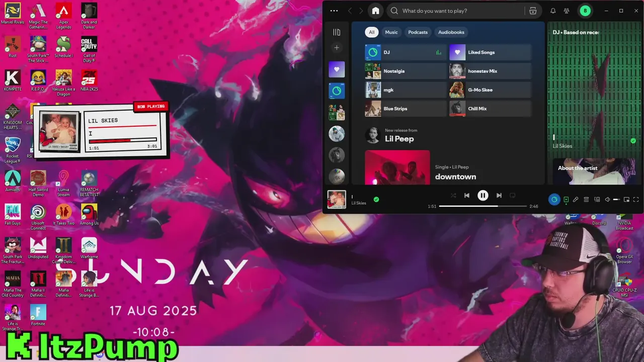Select the Opera GX Browser desktop icon
Viewport: 644px width, 362px height.
(x=624, y=251)
